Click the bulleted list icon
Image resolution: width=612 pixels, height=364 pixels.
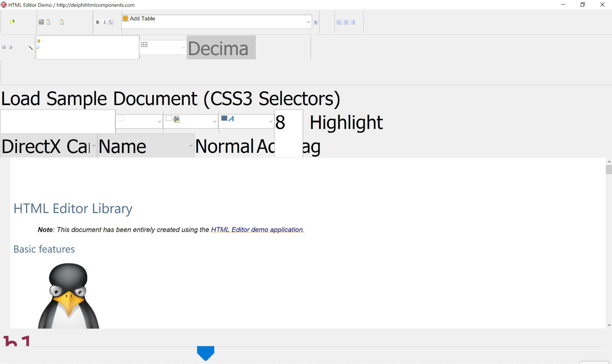4,47
